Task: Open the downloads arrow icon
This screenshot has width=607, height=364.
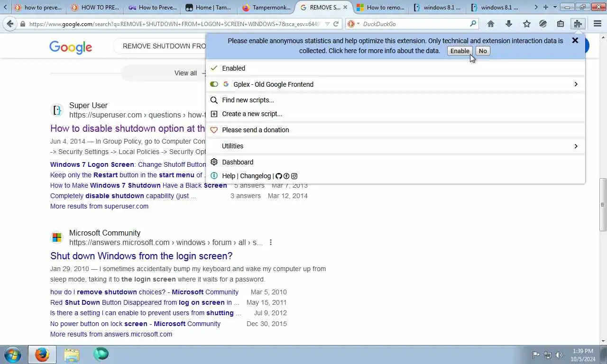Action: coord(509,24)
